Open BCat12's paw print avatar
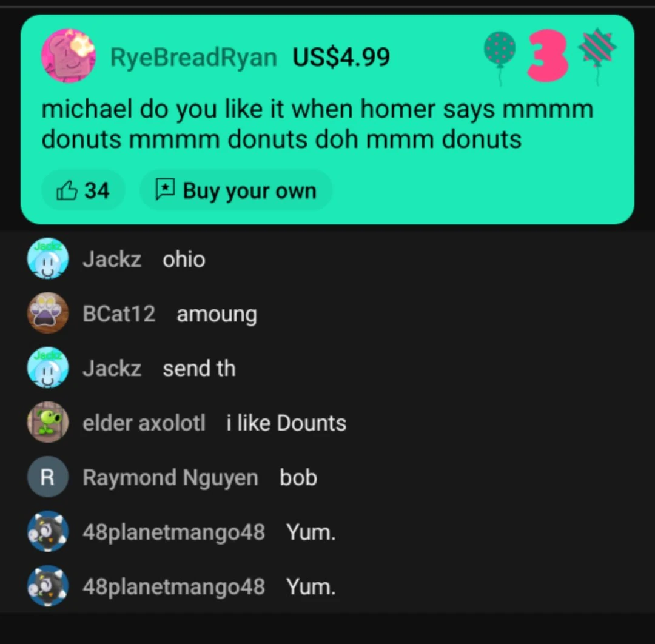Viewport: 655px width, 644px height. point(48,313)
